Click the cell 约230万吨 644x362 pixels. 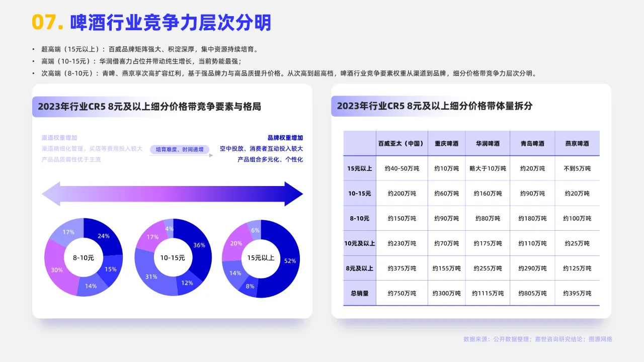click(x=402, y=243)
